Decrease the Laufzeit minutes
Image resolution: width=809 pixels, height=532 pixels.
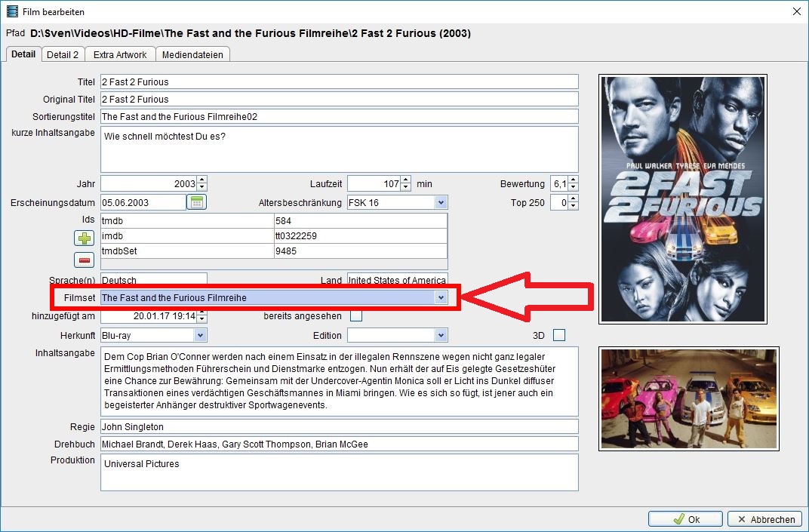click(x=406, y=187)
